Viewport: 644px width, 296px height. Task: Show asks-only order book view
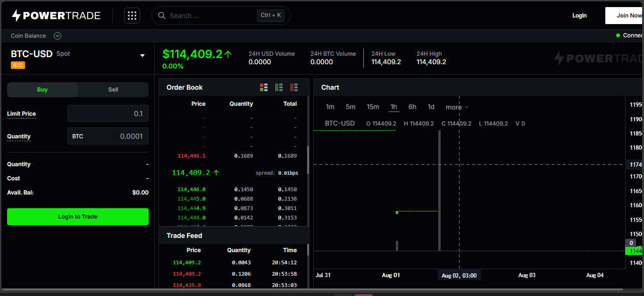[x=294, y=87]
